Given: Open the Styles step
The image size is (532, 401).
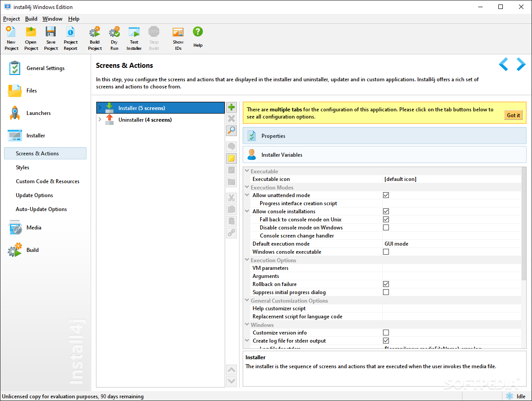Looking at the screenshot, I should (22, 167).
